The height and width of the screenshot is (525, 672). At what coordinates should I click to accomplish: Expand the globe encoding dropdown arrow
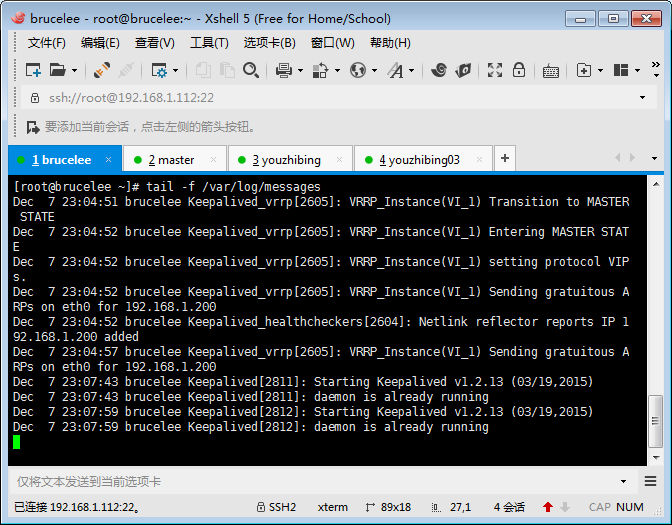click(374, 70)
